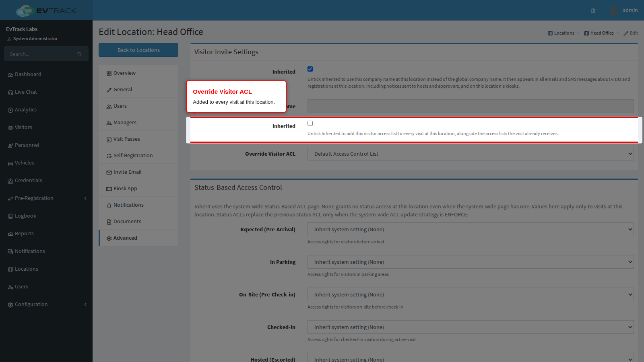Click the Logbook icon in sidebar

[10, 216]
